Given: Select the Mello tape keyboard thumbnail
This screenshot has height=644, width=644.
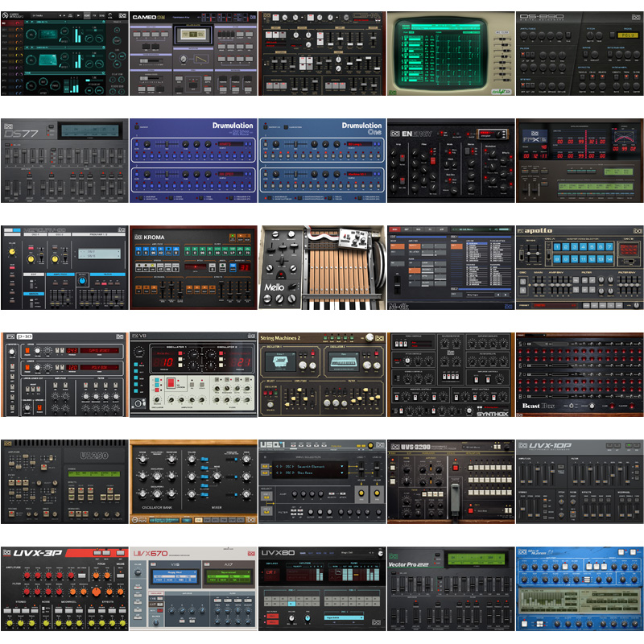Looking at the screenshot, I should point(323,267).
